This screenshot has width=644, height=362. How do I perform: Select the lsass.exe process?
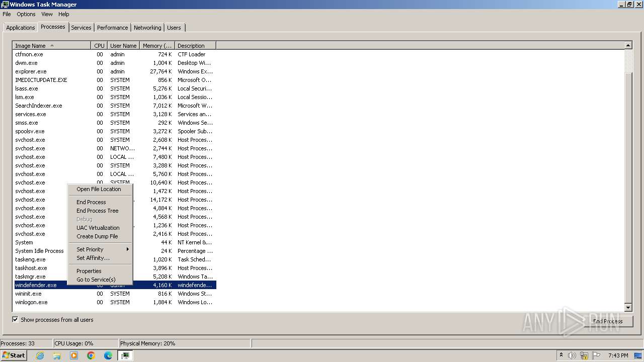[114, 88]
